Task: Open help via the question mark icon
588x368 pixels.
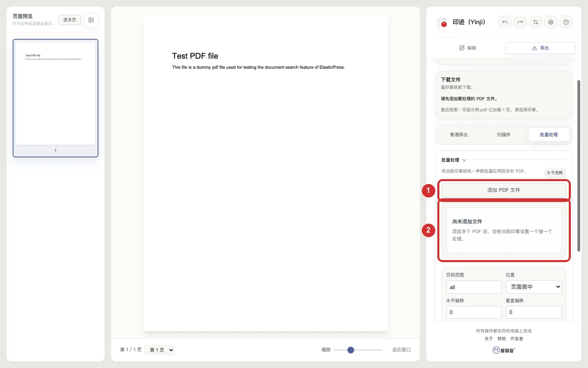Action: [566, 22]
